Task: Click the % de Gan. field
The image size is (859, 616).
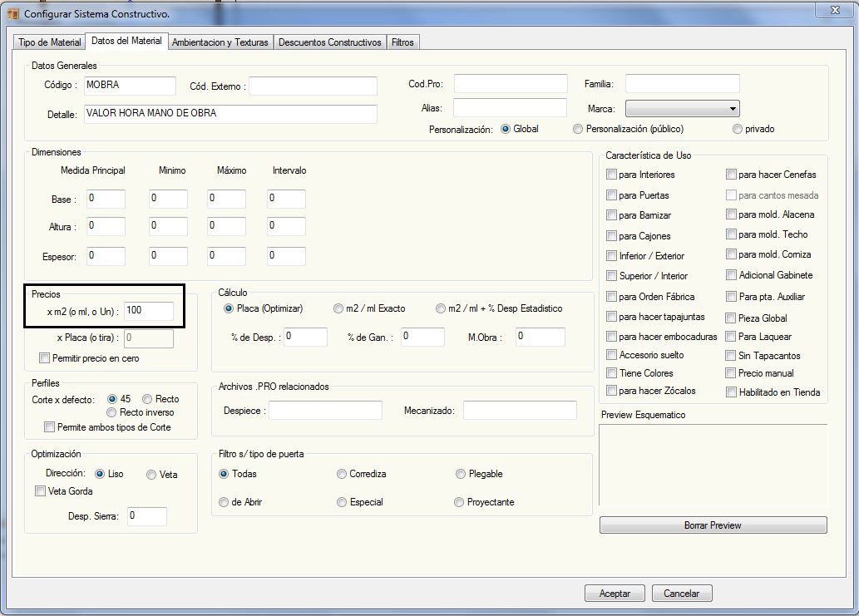Action: point(422,337)
